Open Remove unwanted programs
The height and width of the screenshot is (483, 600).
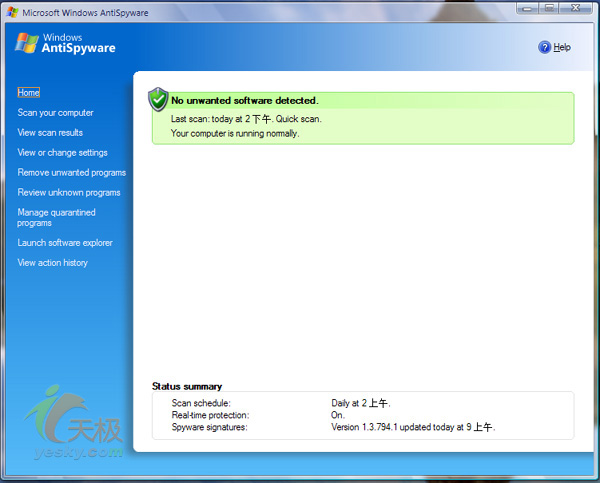coord(72,173)
